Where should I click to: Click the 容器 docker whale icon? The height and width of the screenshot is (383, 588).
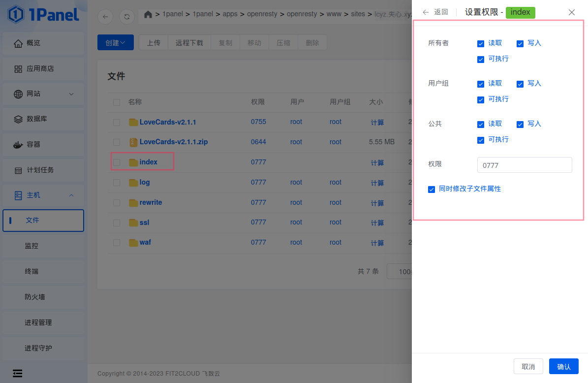pyautogui.click(x=18, y=145)
